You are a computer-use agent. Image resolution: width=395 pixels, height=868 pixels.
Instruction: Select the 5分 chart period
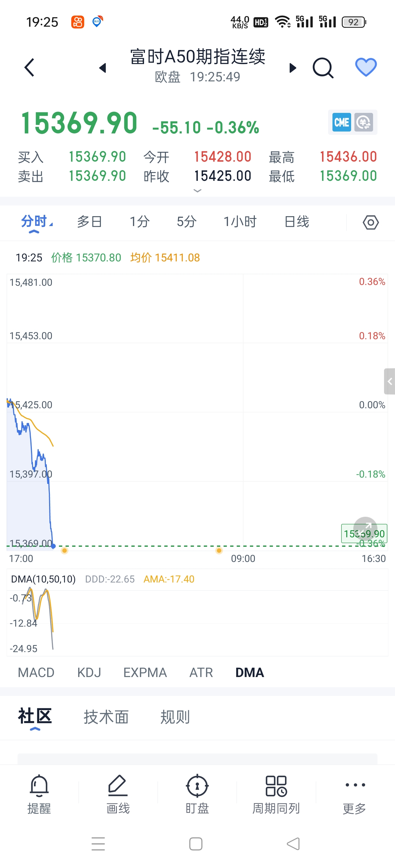(x=187, y=222)
